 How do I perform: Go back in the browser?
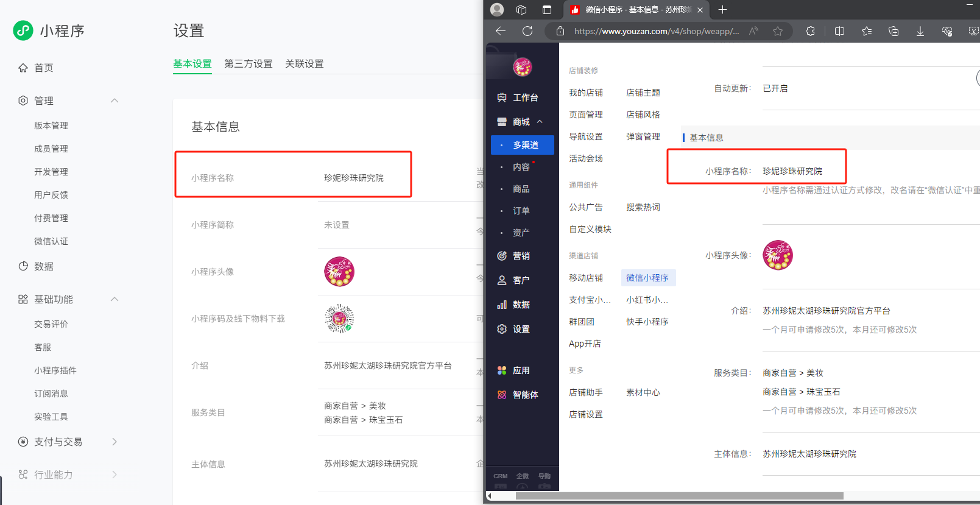click(501, 31)
